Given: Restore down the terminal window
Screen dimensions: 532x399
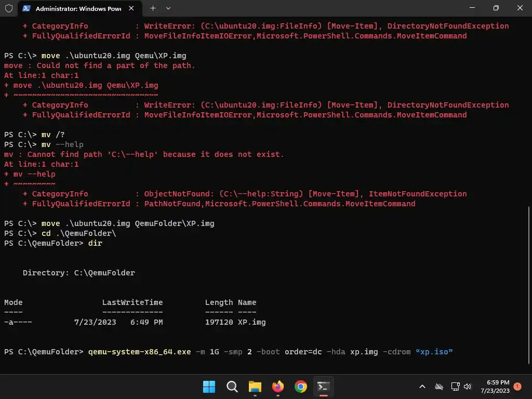Looking at the screenshot, I should tap(496, 8).
